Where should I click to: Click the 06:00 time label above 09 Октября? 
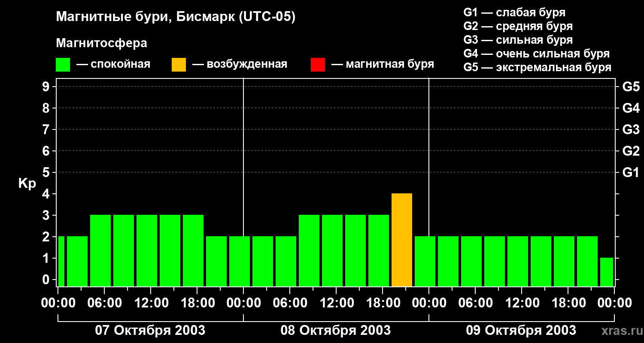475,303
